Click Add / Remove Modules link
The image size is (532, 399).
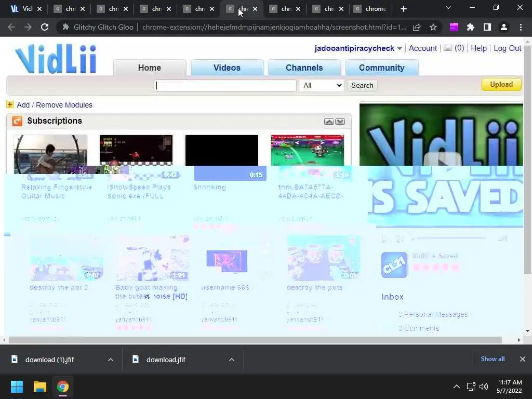click(x=55, y=105)
